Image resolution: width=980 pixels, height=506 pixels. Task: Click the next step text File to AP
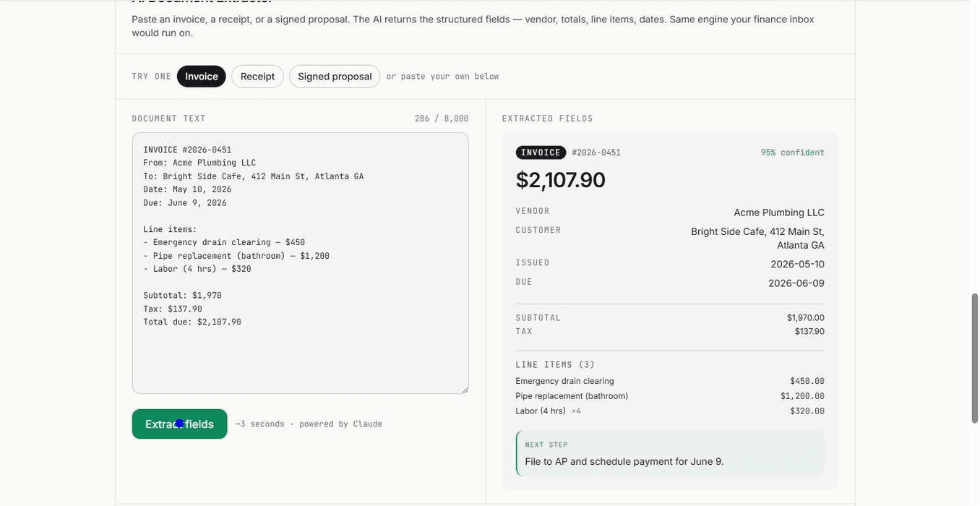(x=624, y=462)
